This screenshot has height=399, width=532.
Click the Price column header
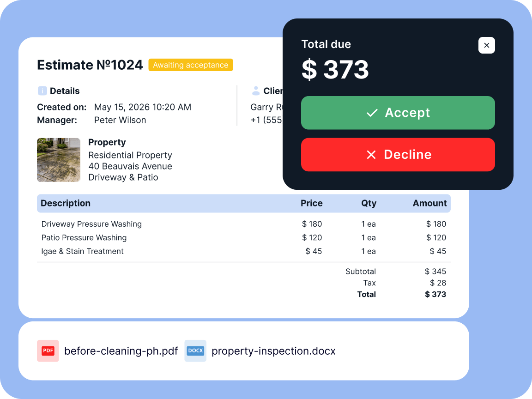pyautogui.click(x=311, y=203)
